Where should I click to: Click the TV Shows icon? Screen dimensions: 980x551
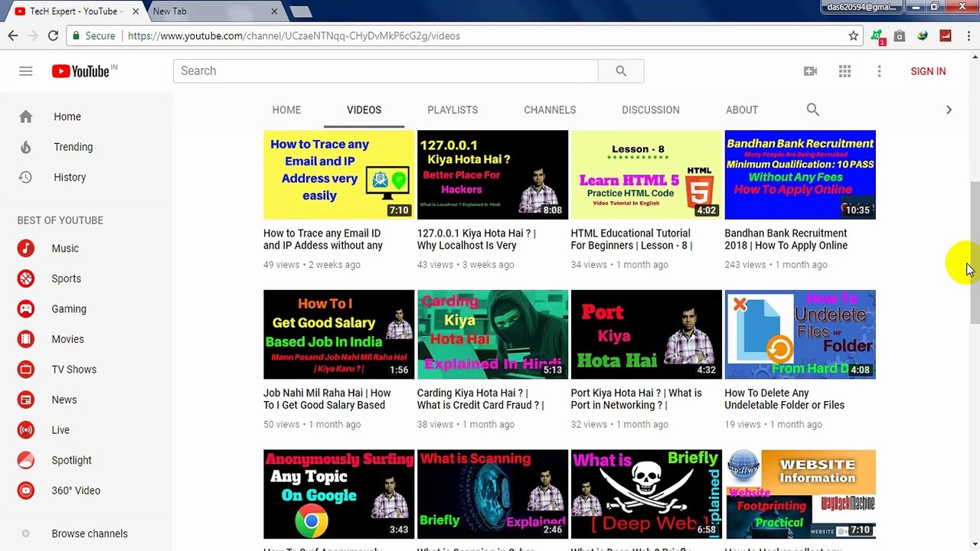26,370
